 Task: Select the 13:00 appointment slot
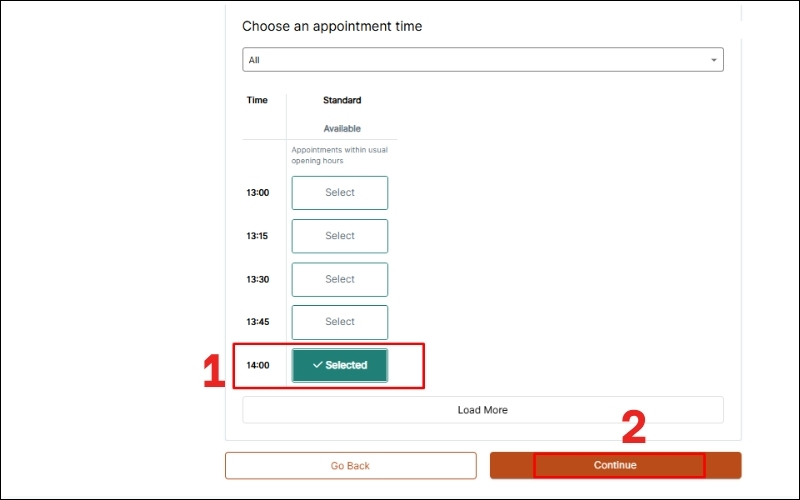click(340, 193)
